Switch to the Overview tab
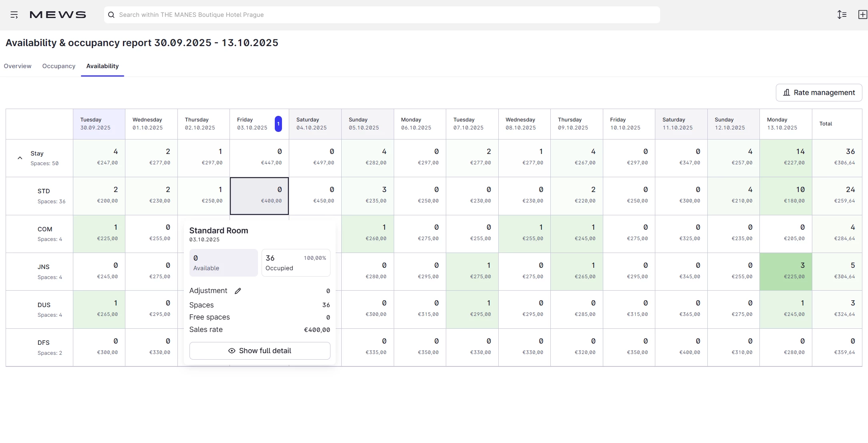The image size is (868, 443). click(18, 66)
